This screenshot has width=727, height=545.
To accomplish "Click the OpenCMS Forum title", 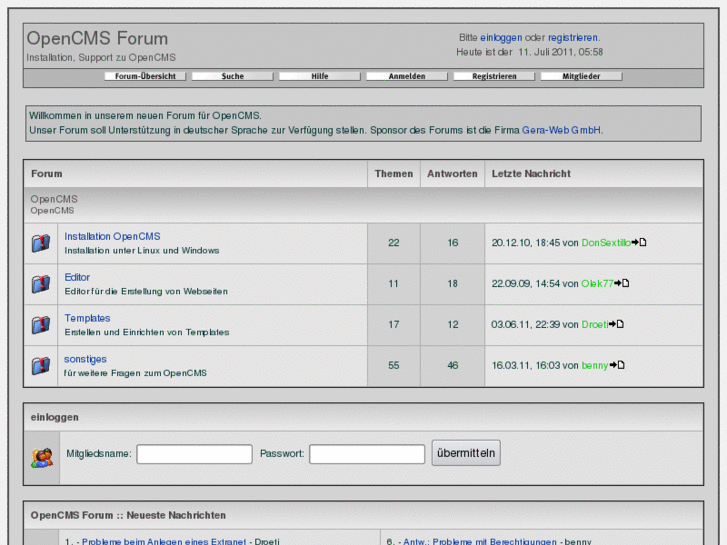I will click(x=97, y=38).
